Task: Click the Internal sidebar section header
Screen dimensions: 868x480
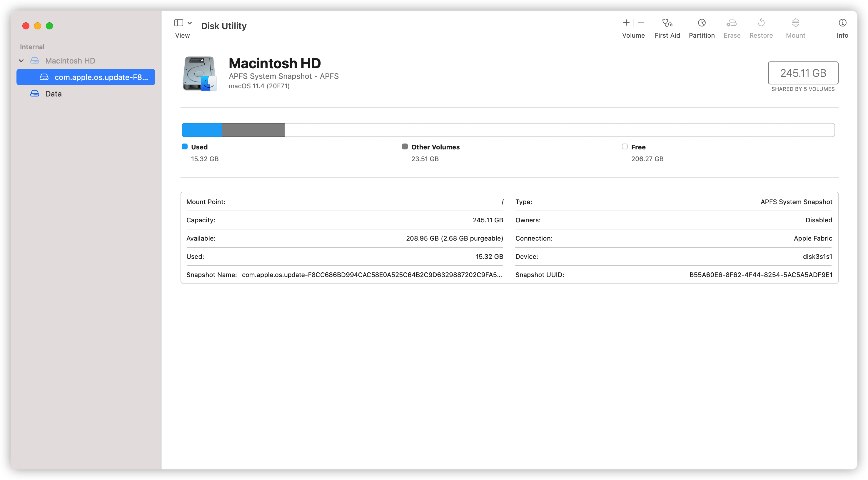Action: pos(32,47)
